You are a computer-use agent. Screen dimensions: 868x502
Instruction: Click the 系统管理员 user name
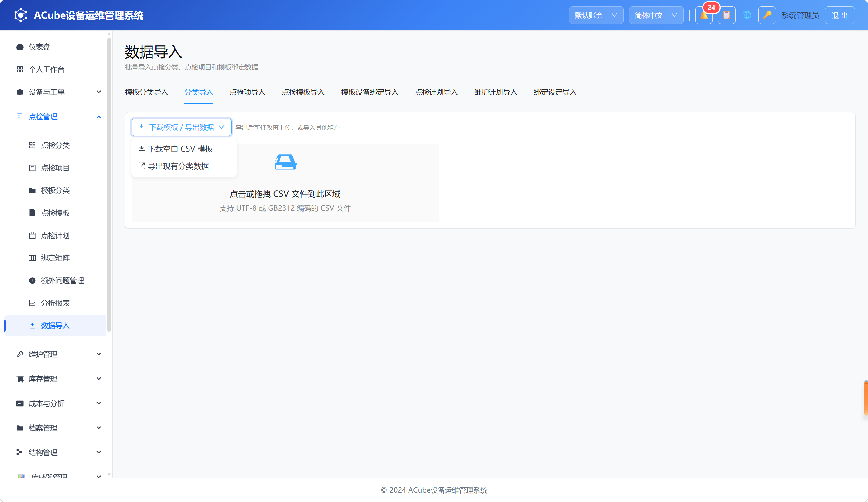tap(800, 15)
